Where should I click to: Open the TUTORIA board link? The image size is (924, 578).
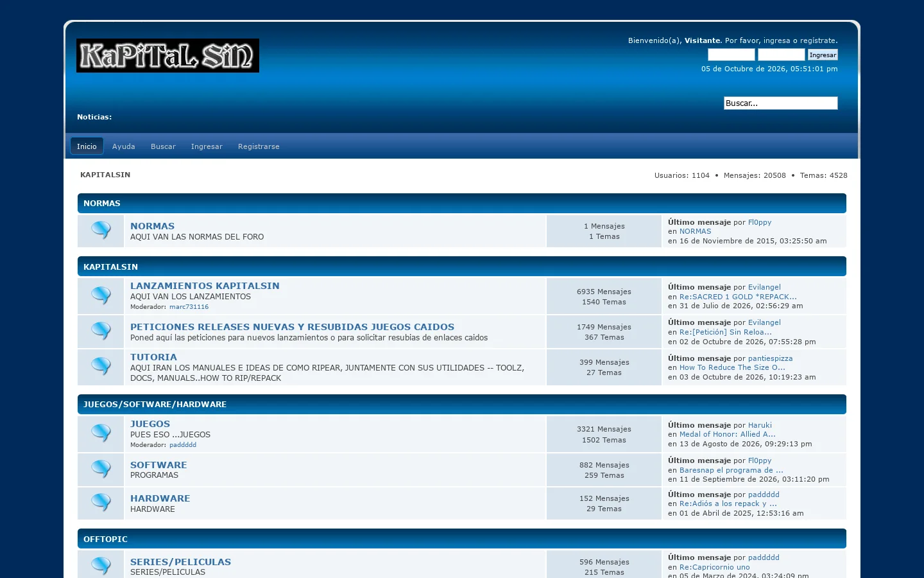153,357
